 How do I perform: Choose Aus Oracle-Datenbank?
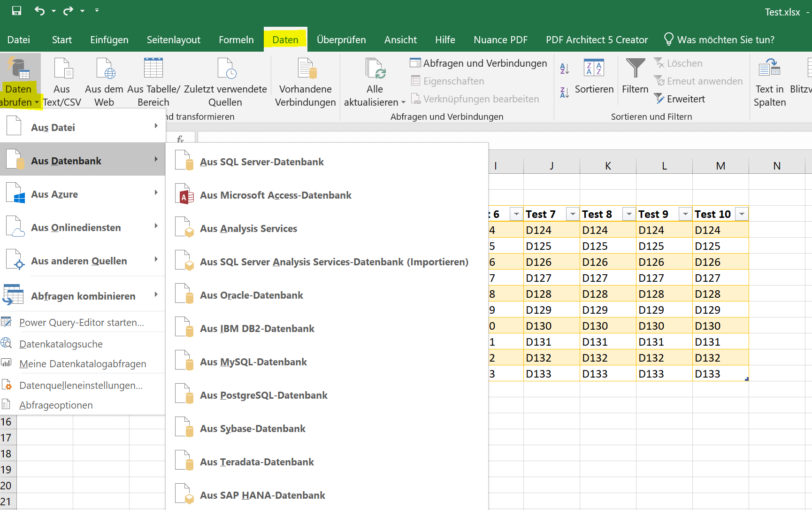tap(327, 295)
